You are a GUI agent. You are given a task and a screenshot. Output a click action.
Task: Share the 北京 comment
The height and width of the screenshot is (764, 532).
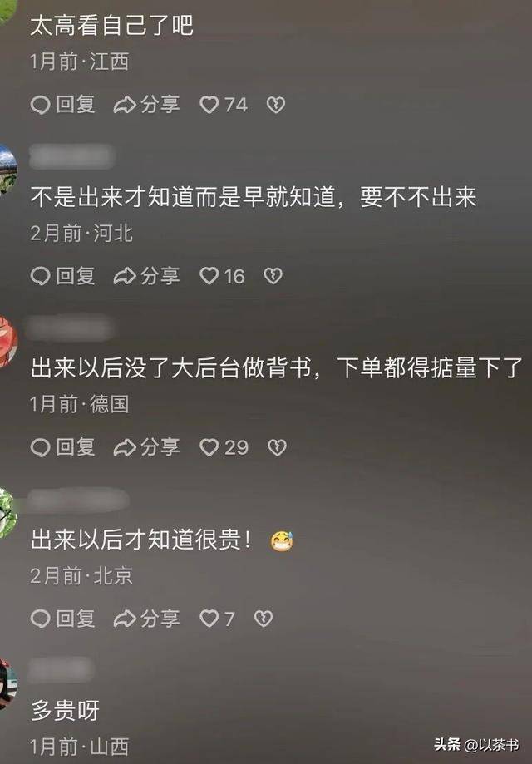click(x=146, y=619)
